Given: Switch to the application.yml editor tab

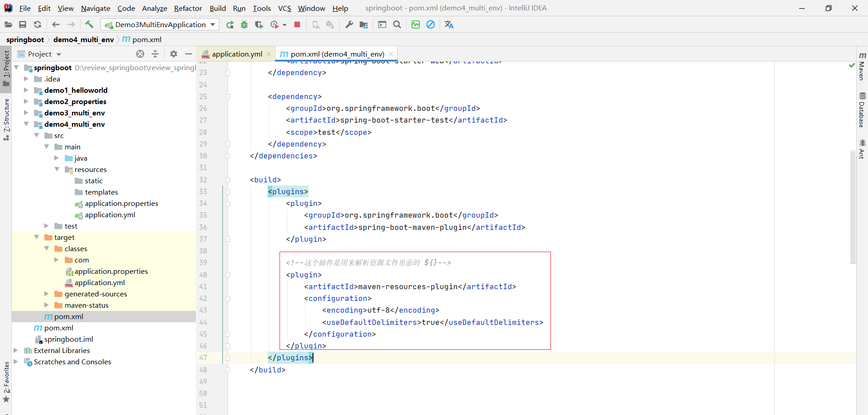Looking at the screenshot, I should point(237,54).
